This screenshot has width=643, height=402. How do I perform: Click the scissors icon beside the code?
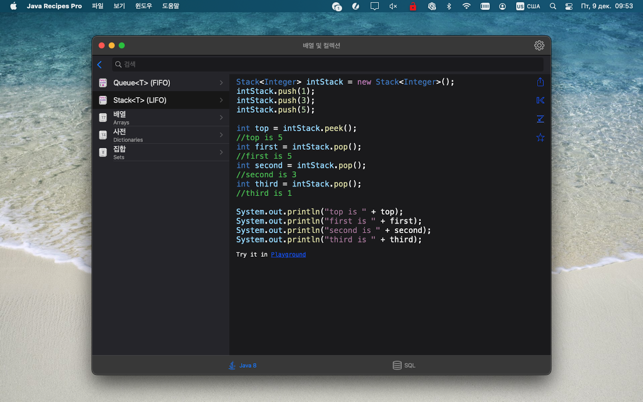540,100
